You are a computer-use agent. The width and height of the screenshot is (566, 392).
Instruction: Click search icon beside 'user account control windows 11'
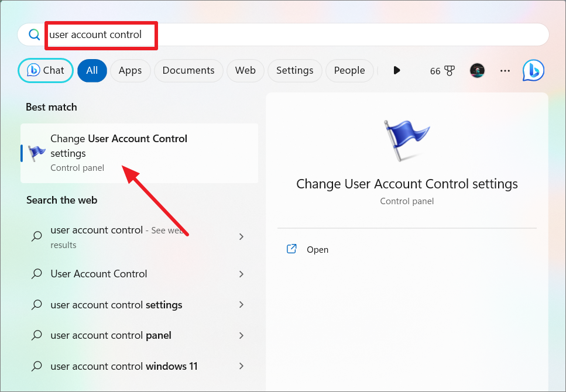click(36, 366)
